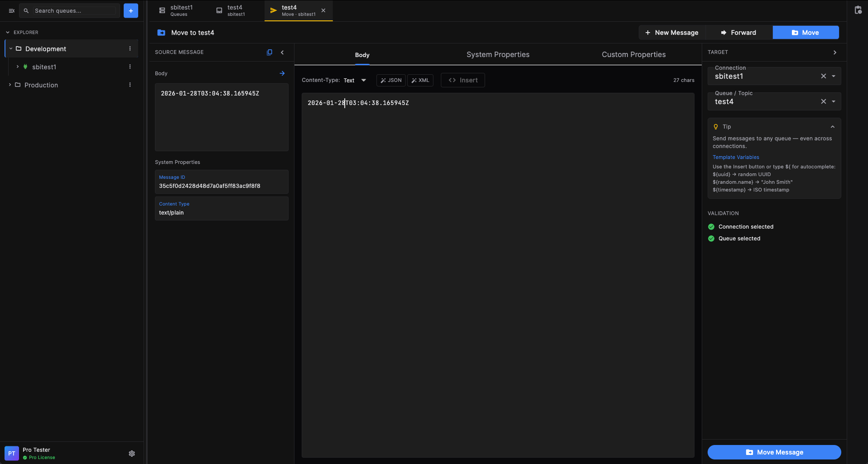
Task: Open settings gear next to Pro Tester
Action: 132,453
